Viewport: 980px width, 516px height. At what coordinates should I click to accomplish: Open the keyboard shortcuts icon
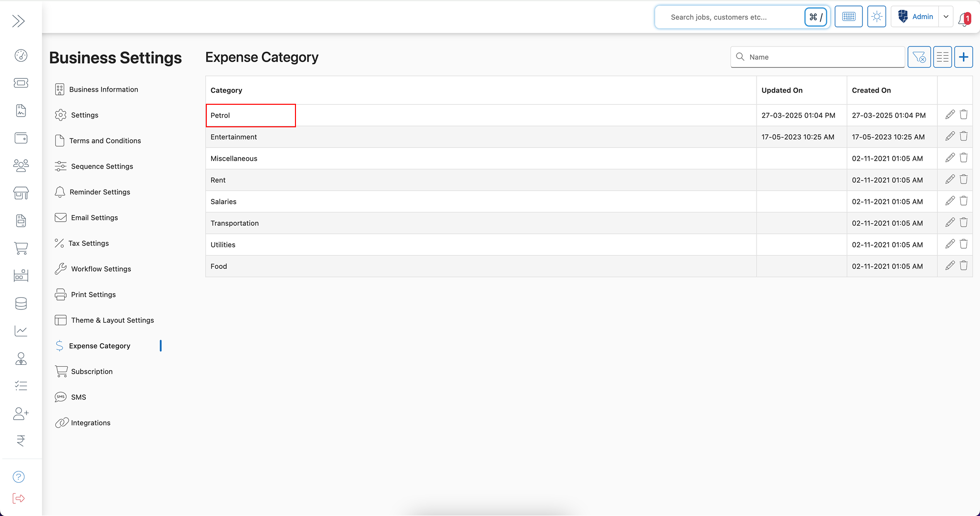pyautogui.click(x=849, y=17)
